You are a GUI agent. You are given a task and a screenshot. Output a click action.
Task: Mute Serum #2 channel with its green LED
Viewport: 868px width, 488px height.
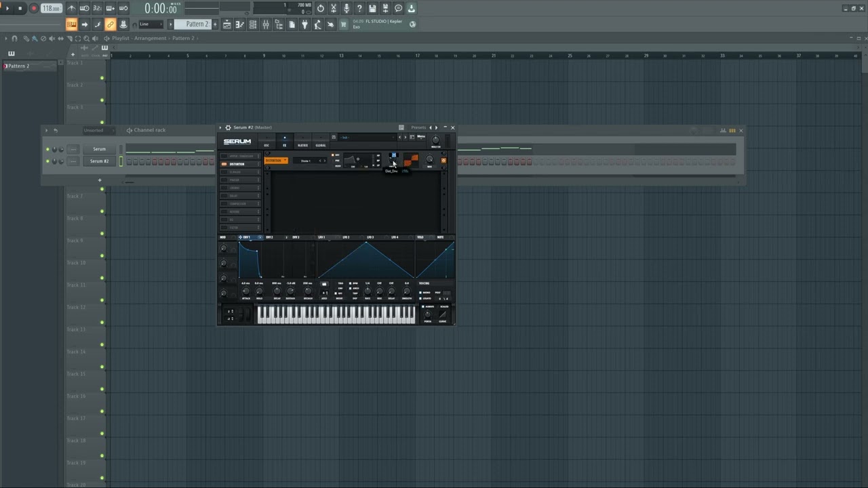(47, 161)
